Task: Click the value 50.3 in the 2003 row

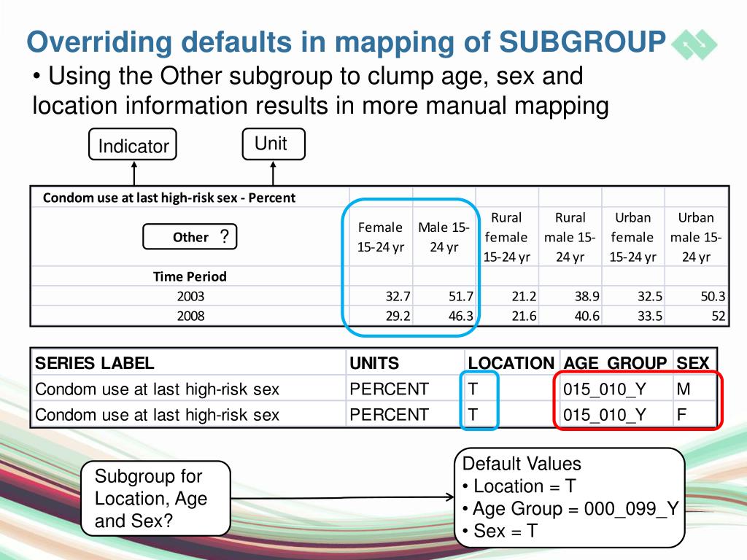Action: pos(713,296)
